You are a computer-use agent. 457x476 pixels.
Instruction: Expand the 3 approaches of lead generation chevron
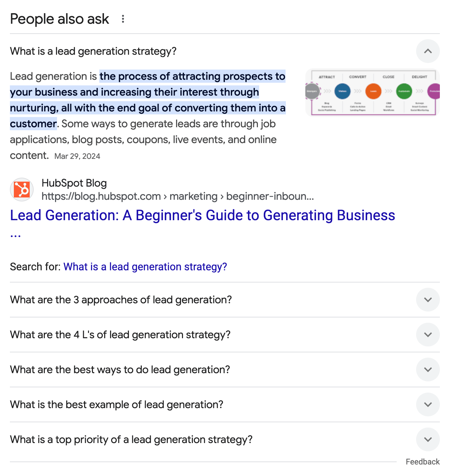pyautogui.click(x=428, y=300)
